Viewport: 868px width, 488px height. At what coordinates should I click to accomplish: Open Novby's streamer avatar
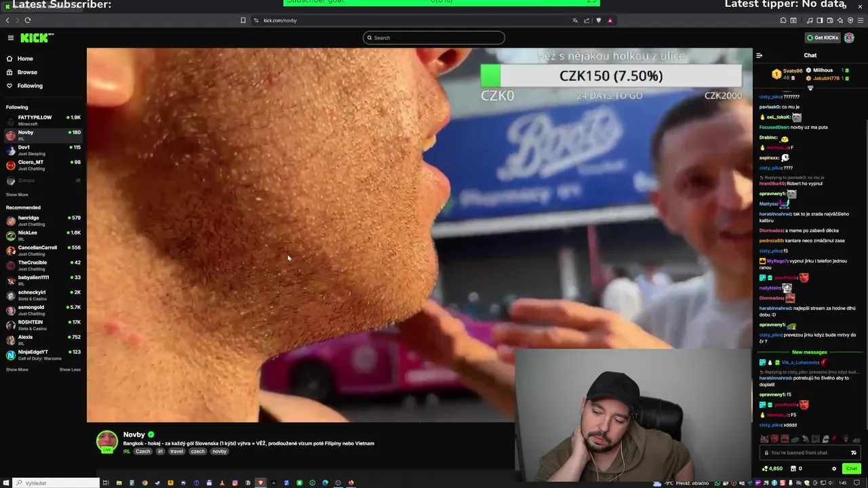pos(106,441)
